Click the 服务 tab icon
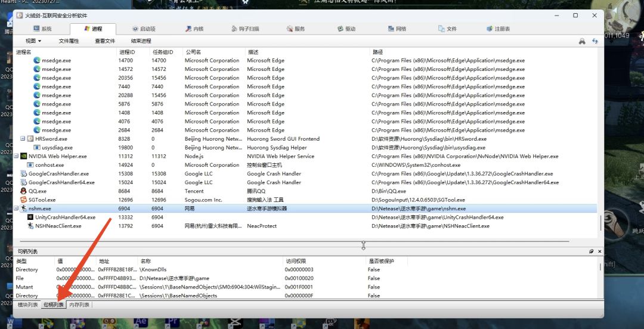Viewport: 644px width, 329px height. (290, 29)
